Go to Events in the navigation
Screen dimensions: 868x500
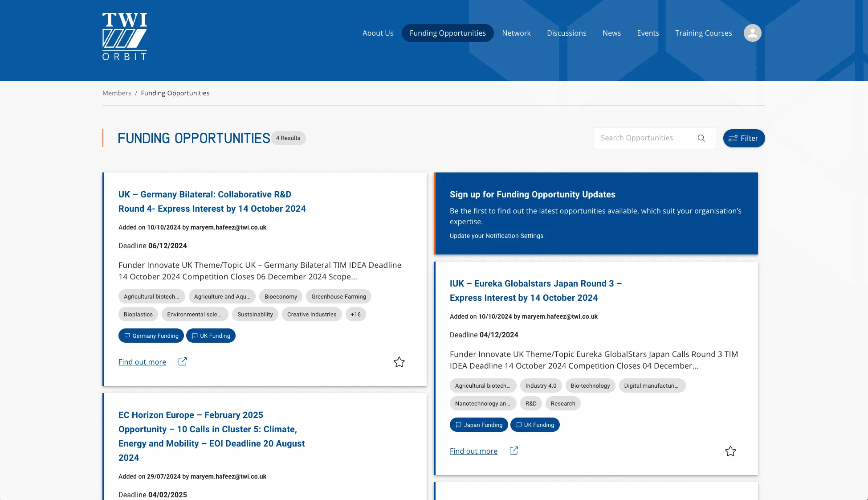[648, 33]
